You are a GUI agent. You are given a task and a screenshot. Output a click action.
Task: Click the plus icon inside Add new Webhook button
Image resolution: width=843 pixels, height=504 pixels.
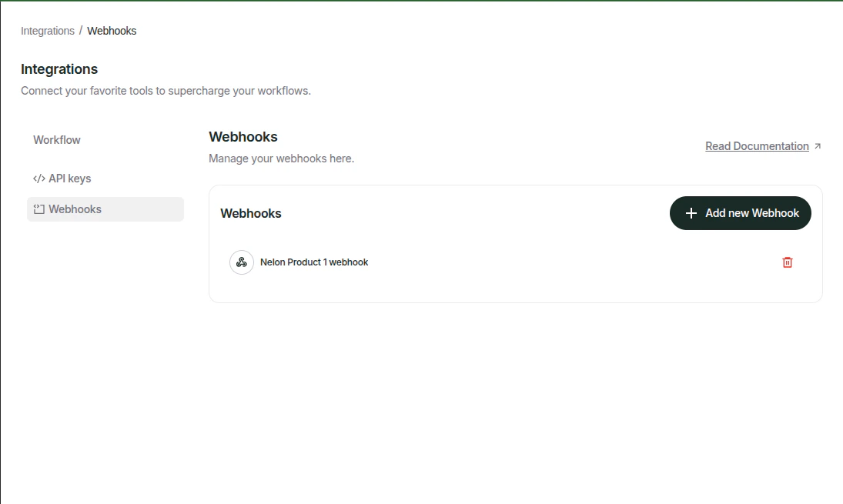691,212
